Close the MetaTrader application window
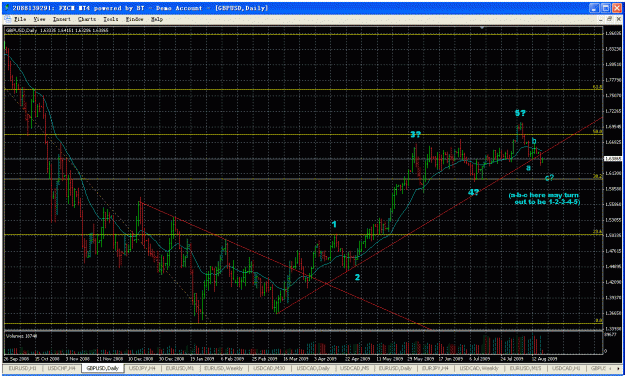The width and height of the screenshot is (625, 376). 616,8
